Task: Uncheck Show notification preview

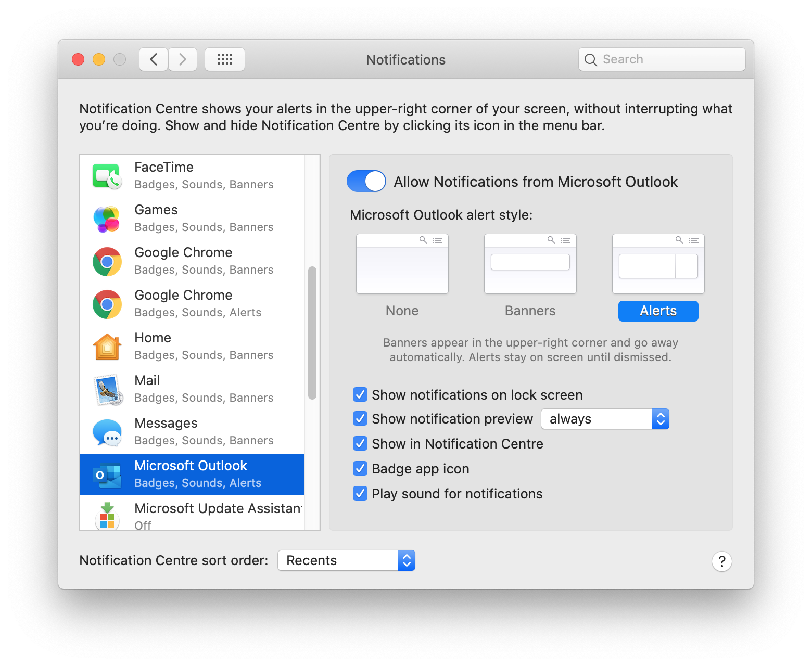Action: tap(360, 418)
